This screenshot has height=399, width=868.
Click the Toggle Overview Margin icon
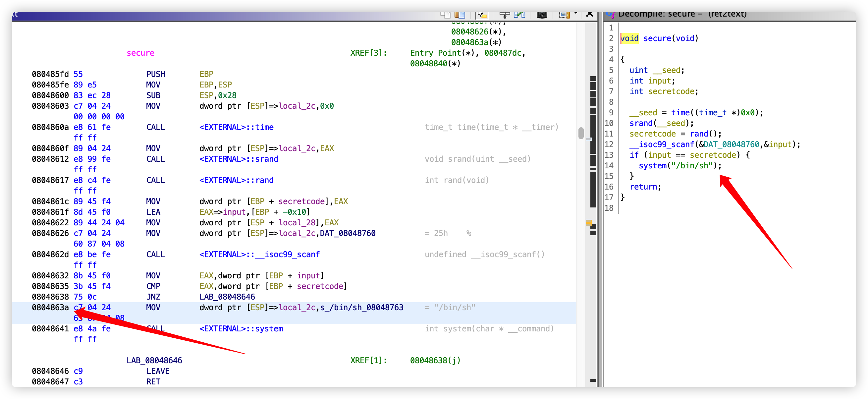tap(564, 15)
